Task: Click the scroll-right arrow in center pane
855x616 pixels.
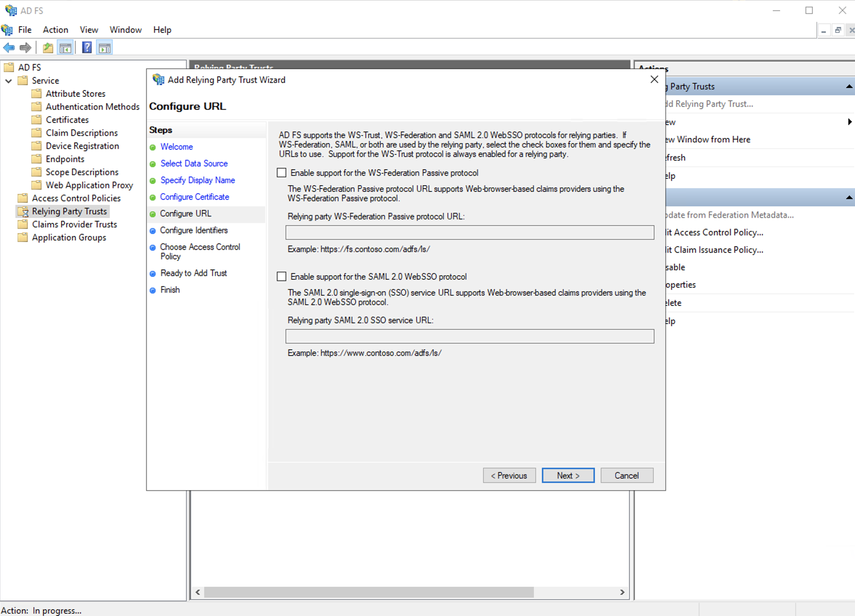Action: click(x=622, y=592)
